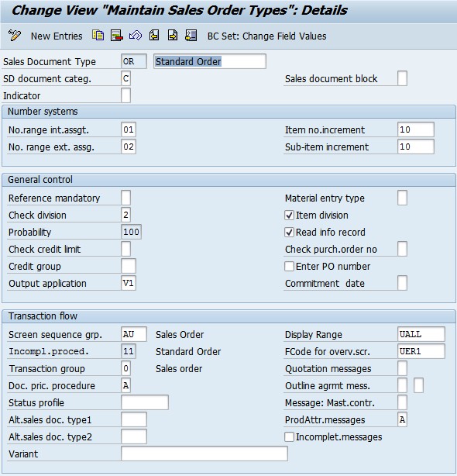This screenshot has height=476, width=457.
Task: Click the Check division field
Action: coord(125,215)
